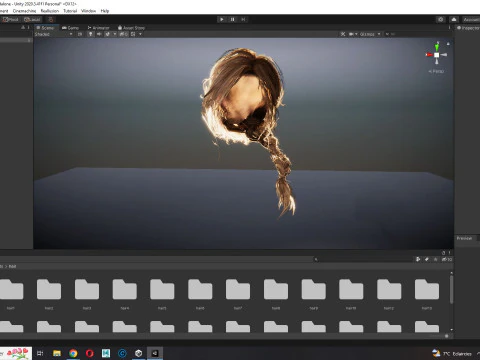
Task: Open the Asset Store tab
Action: coord(131,28)
